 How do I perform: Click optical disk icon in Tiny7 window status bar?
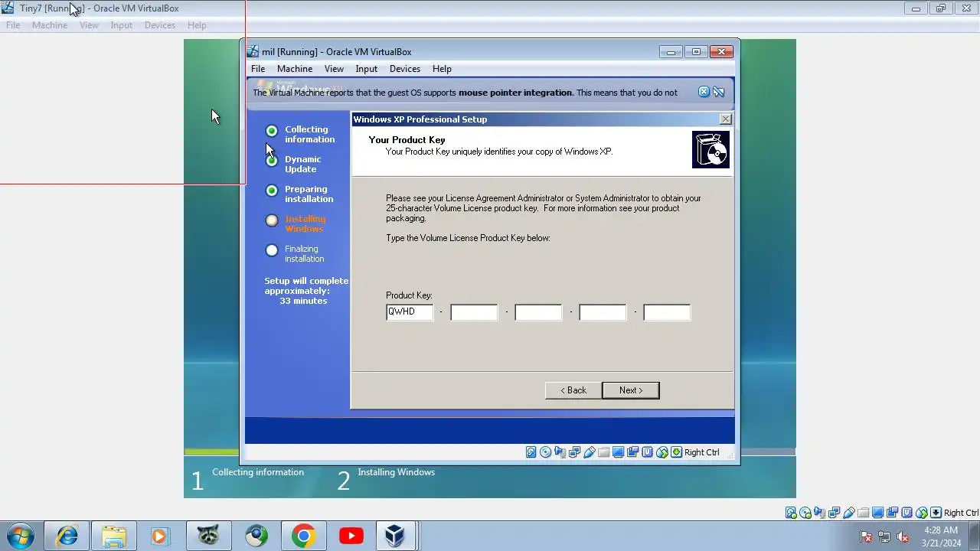[805, 513]
